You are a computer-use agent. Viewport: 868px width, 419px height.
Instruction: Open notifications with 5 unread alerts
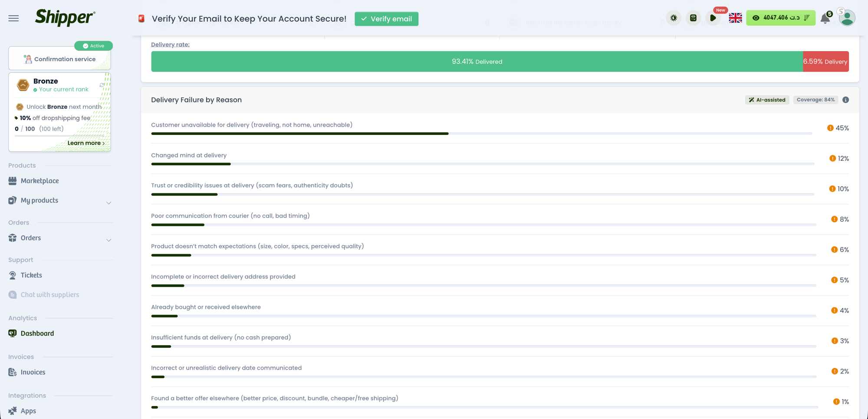point(825,18)
